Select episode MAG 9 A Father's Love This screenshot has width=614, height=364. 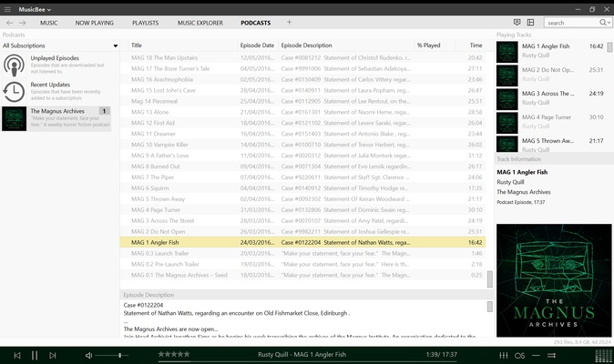pos(302,156)
